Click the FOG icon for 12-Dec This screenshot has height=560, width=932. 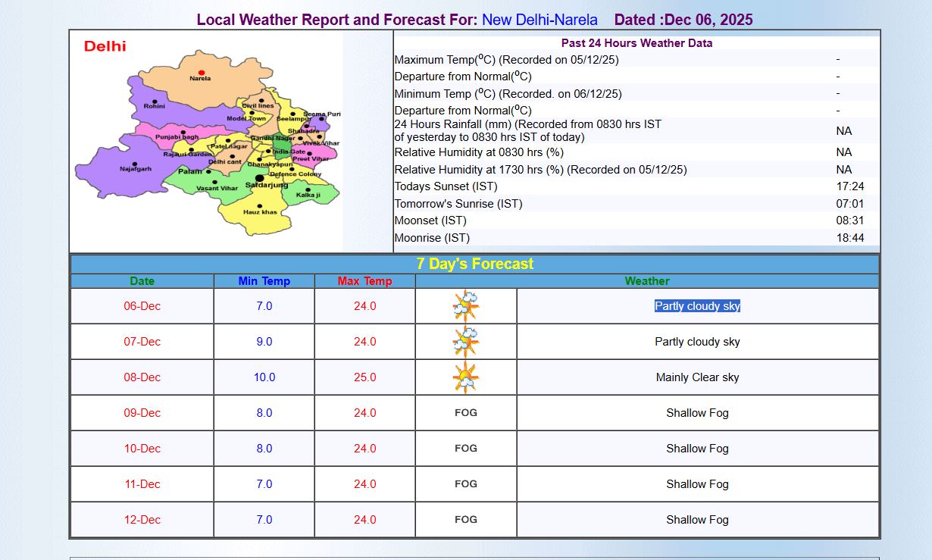click(466, 520)
